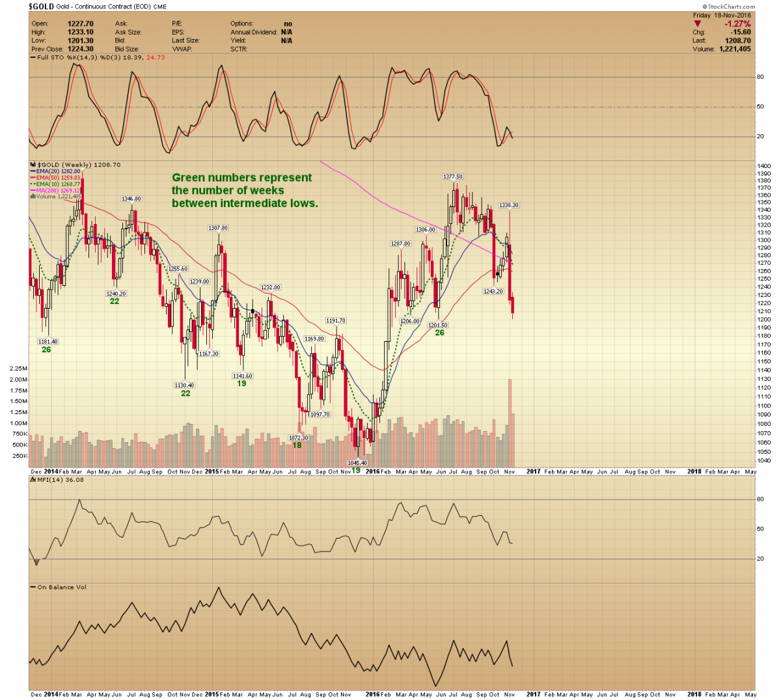The height and width of the screenshot is (700, 781).
Task: Click the green annotation about intermediate lows
Action: tap(245, 190)
